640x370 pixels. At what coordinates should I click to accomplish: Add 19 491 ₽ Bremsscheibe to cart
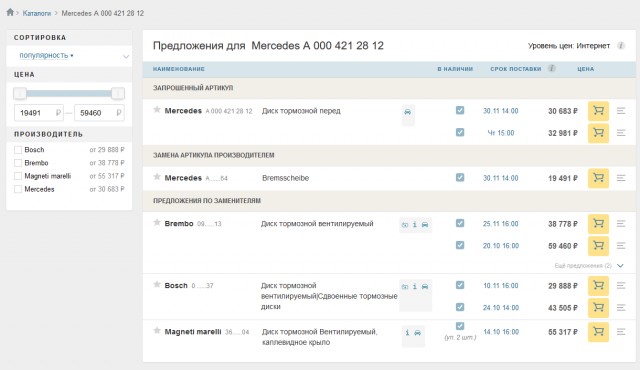click(598, 178)
